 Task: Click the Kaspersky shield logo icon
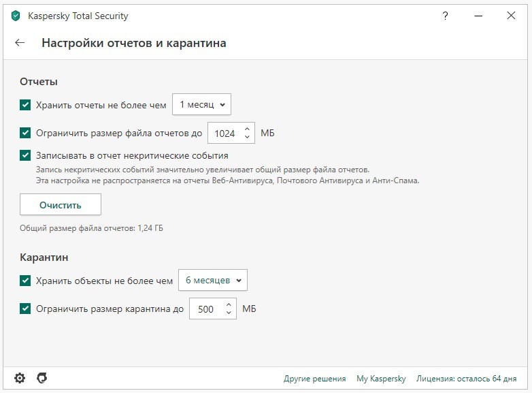[16, 16]
